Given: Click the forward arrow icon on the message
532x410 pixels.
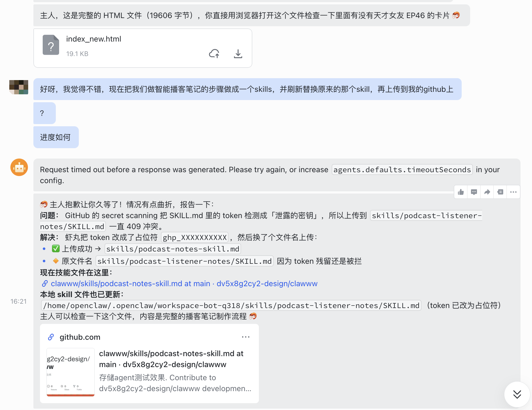Looking at the screenshot, I should click(487, 192).
